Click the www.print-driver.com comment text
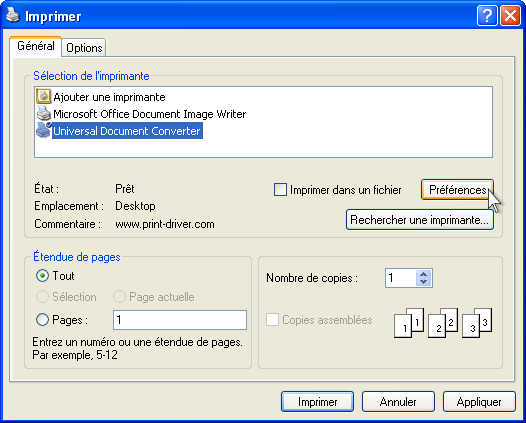The width and height of the screenshot is (526, 423). click(165, 224)
